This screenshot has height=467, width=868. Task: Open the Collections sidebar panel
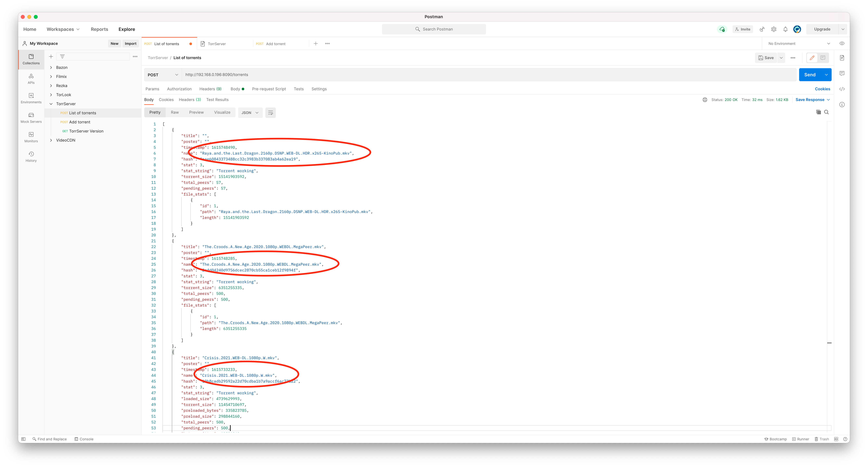click(31, 59)
